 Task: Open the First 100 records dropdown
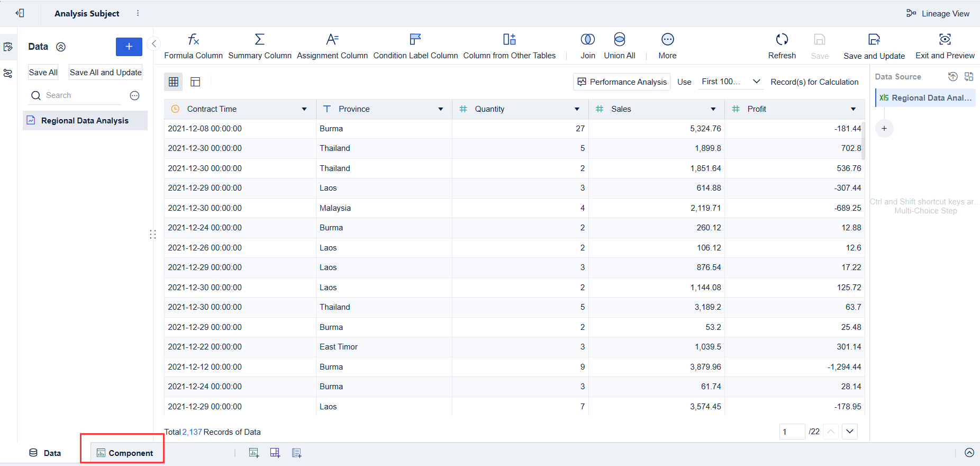coord(730,82)
